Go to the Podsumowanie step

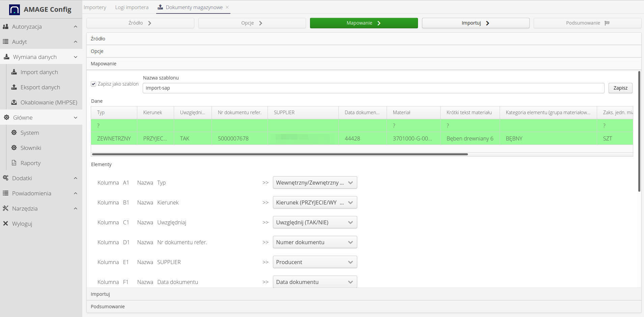587,23
